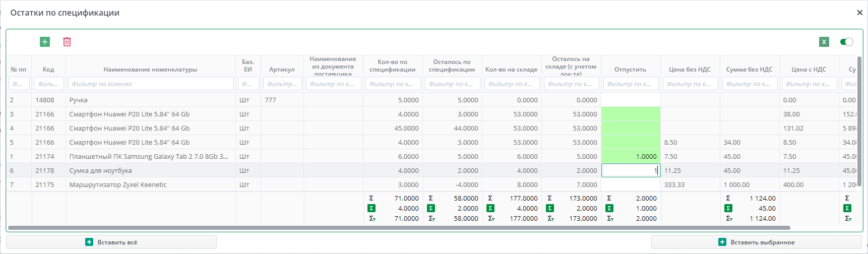Screen dimensions: 868x254
Task: Click the Excel export icon
Action: point(824,42)
